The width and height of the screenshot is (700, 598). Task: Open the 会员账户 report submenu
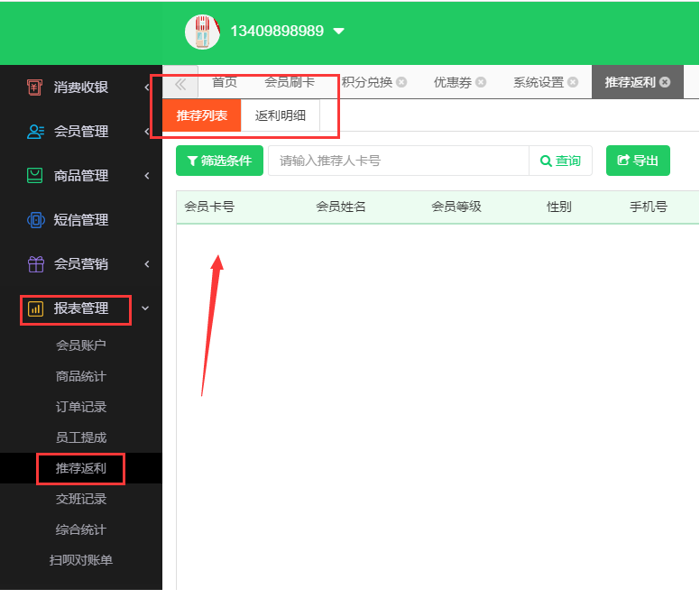[81, 345]
